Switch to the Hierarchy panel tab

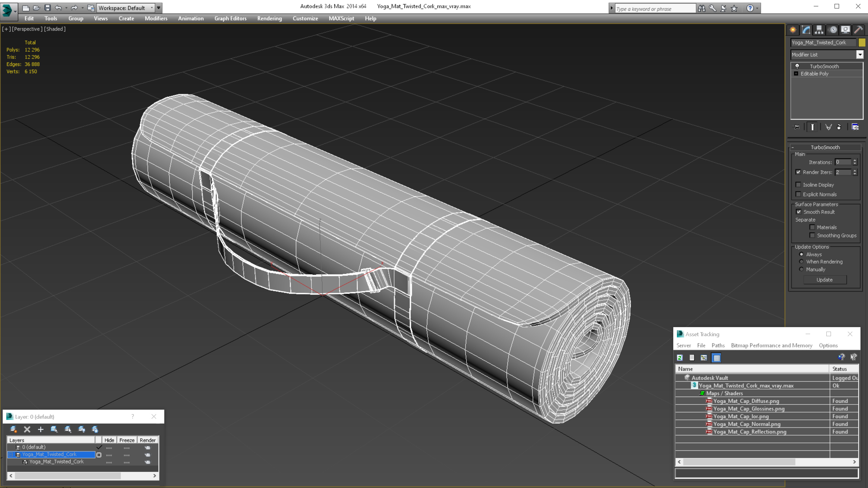tap(819, 30)
